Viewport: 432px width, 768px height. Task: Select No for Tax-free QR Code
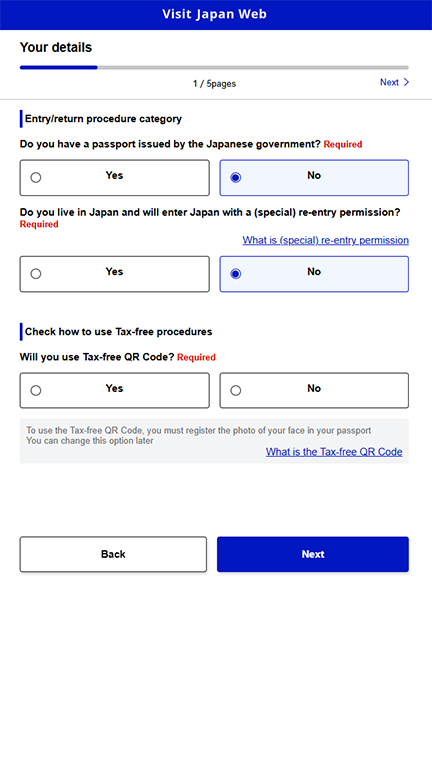(x=314, y=390)
